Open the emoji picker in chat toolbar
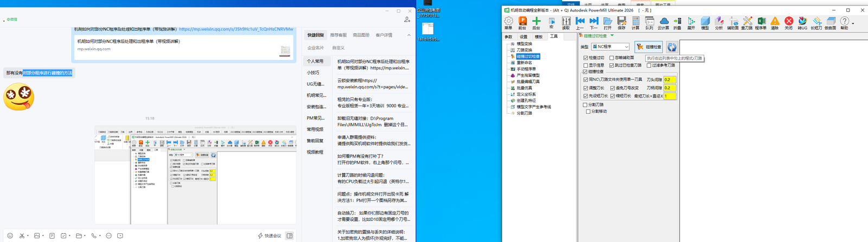 pyautogui.click(x=10, y=236)
